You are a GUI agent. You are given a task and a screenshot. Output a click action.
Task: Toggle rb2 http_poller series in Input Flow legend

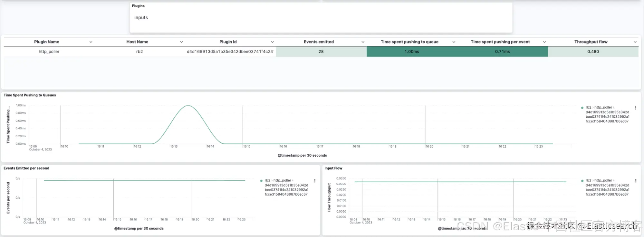pyautogui.click(x=607, y=187)
